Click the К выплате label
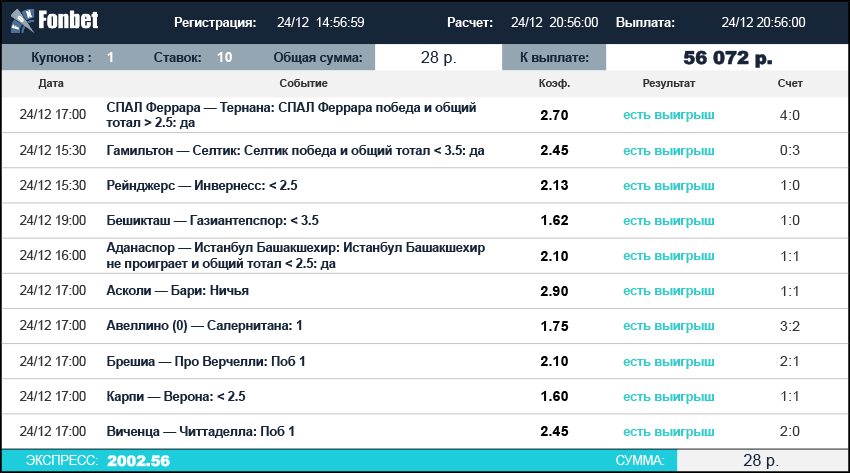Viewport: 850px width, 473px height. coord(554,57)
